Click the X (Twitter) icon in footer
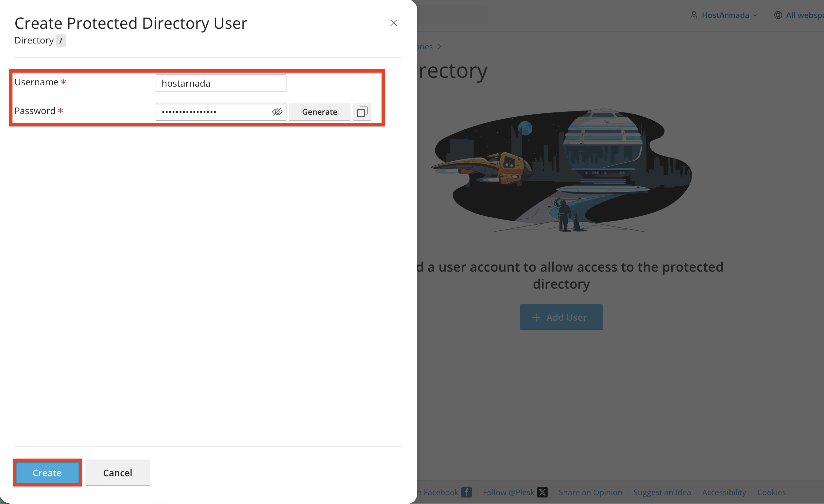 [542, 492]
